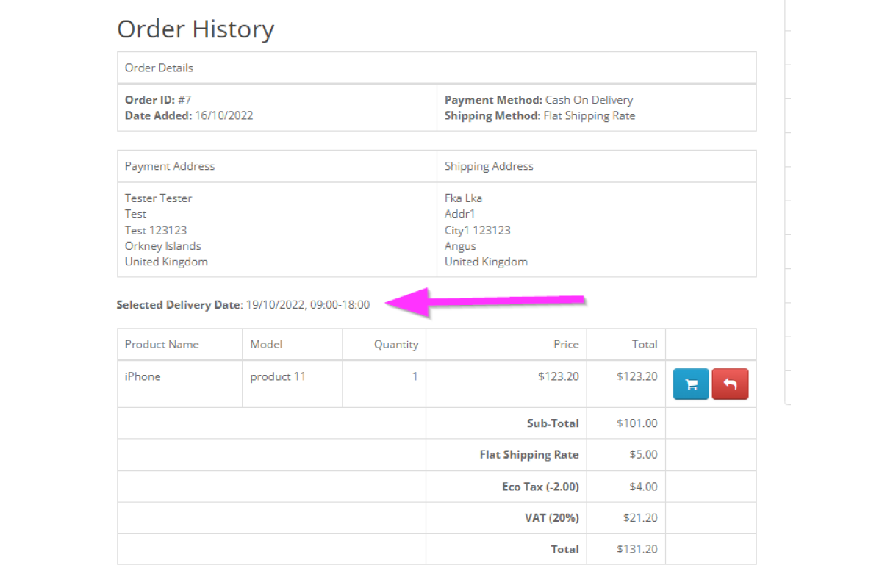Click the Shipping Method Flat Shipping Rate text
Viewport: 882px width, 588px height.
(539, 115)
